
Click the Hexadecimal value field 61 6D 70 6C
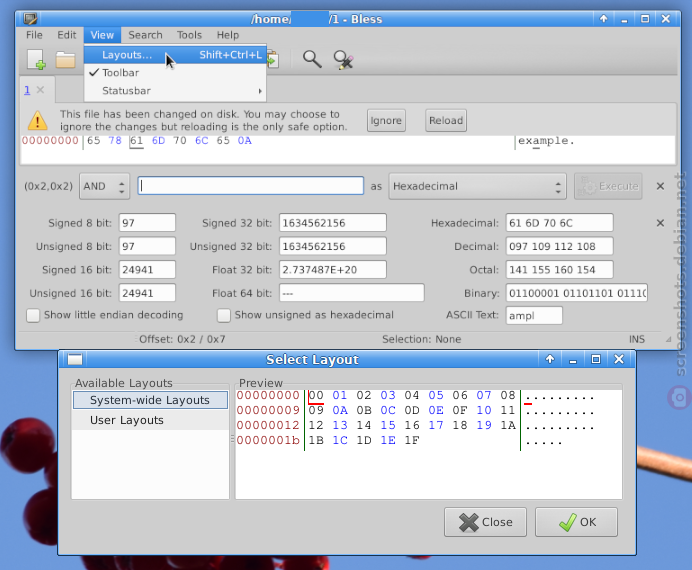[x=560, y=223]
